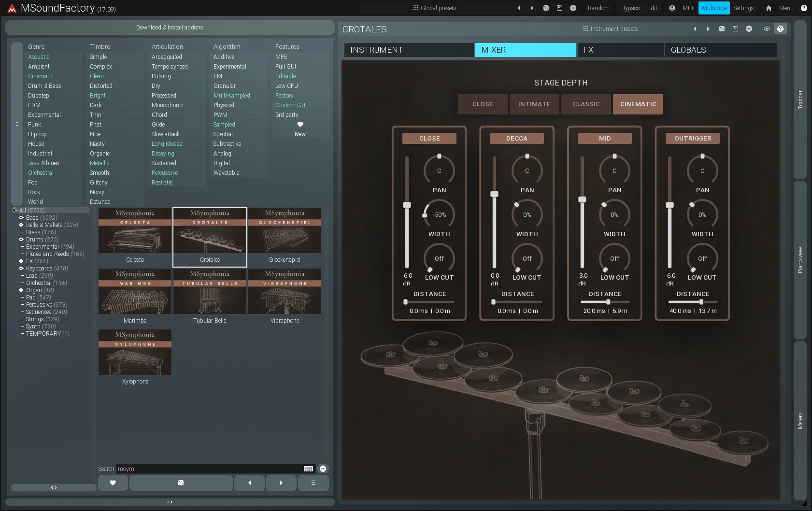The image size is (812, 511).
Task: Expand the Bells & Mallets tree node
Action: [21, 225]
